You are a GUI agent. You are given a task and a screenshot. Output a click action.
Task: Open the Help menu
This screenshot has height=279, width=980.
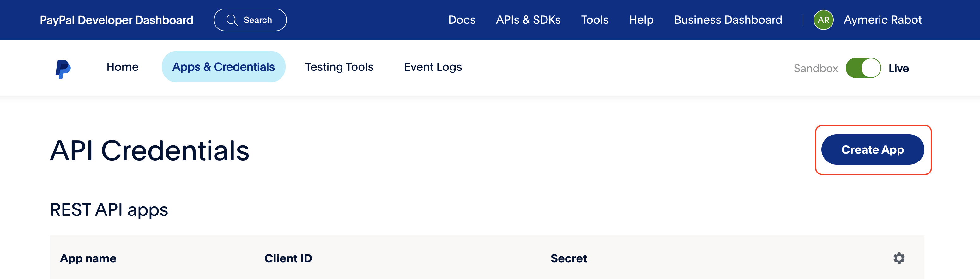pyautogui.click(x=641, y=20)
